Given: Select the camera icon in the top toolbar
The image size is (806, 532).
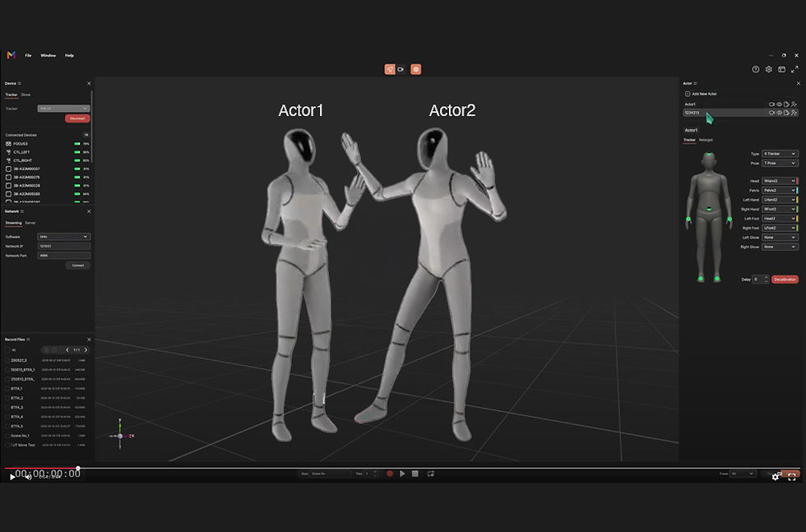Looking at the screenshot, I should (401, 69).
